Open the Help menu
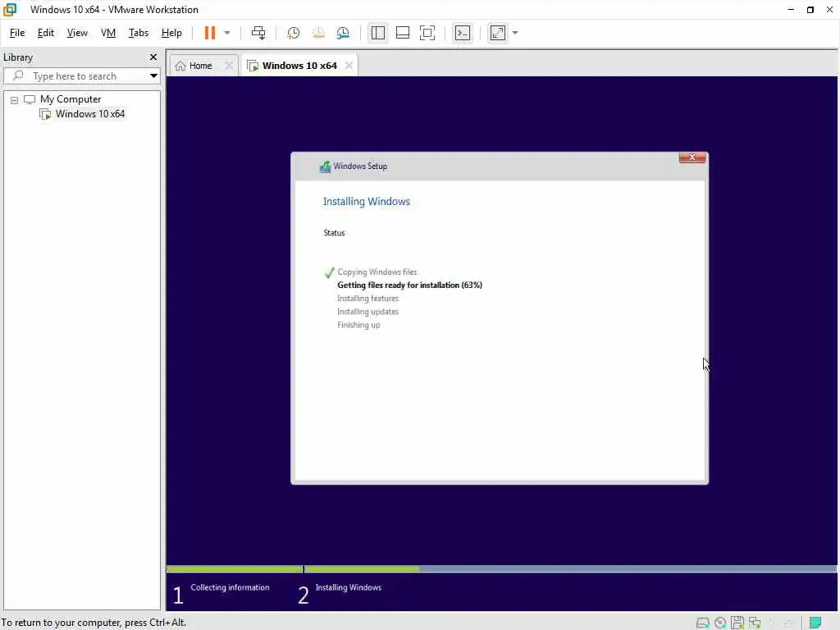Image resolution: width=840 pixels, height=630 pixels. click(x=171, y=33)
